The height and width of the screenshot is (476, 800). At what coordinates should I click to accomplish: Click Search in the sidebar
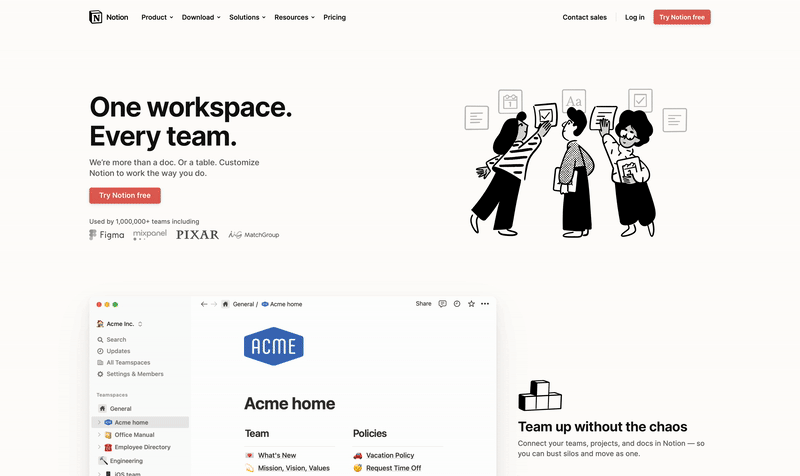[116, 339]
